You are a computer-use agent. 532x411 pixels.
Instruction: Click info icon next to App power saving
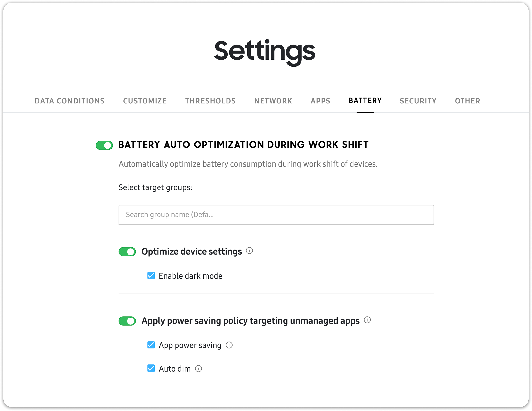(229, 345)
